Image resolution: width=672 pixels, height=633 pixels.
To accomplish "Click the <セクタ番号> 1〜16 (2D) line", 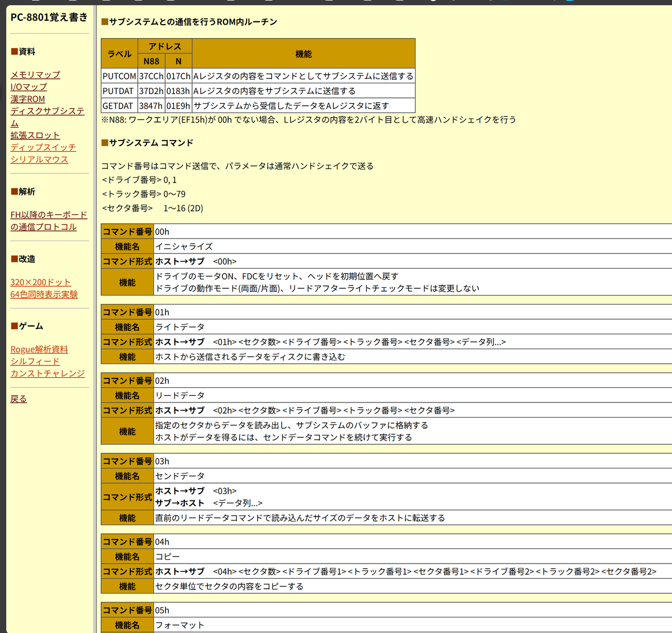I will pyautogui.click(x=152, y=208).
